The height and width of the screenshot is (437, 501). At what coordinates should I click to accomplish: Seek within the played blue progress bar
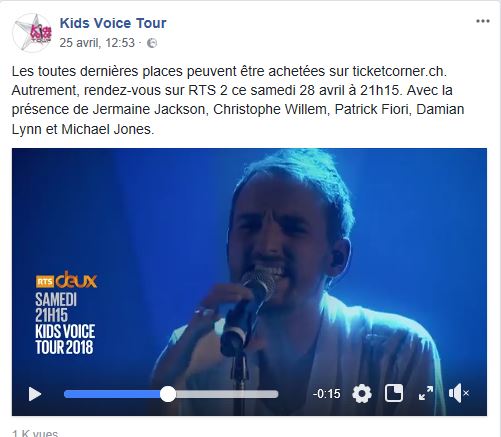pos(112,394)
